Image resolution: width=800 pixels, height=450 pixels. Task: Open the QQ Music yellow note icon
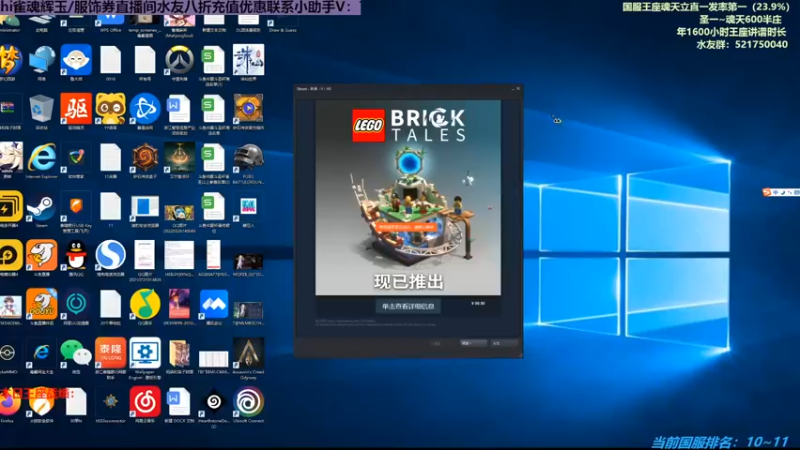pos(145,304)
